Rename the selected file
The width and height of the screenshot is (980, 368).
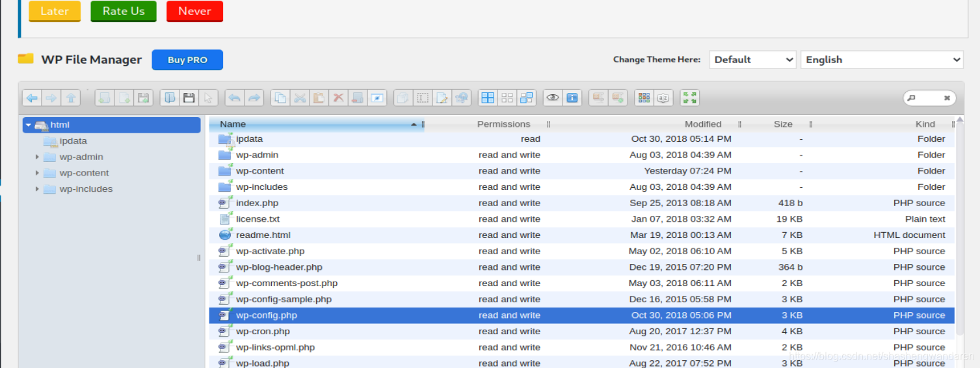click(423, 98)
